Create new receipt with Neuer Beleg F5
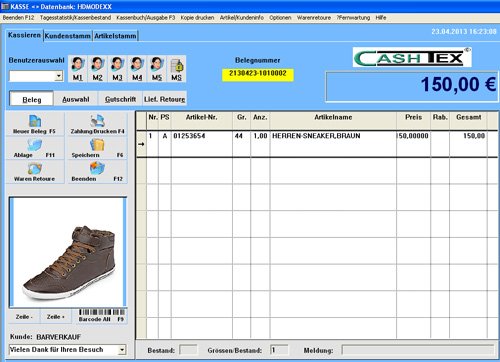The image size is (500, 362). pyautogui.click(x=35, y=124)
